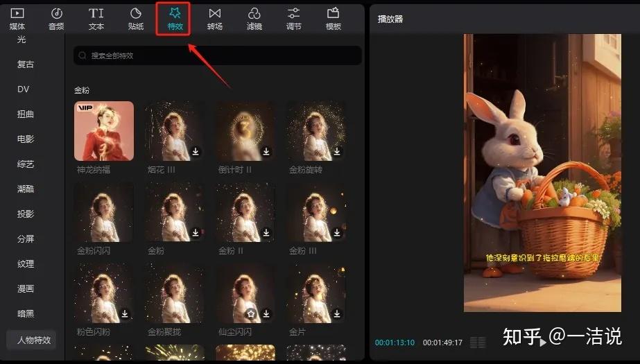Preview the 神龙纳福 VIP effect thumbnail
640x364 pixels.
tap(104, 131)
